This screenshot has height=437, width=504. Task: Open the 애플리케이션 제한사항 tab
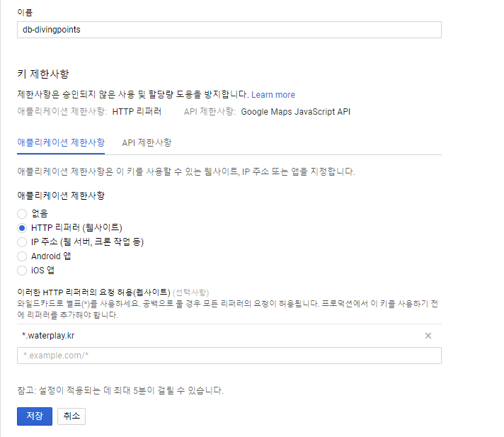(61, 142)
